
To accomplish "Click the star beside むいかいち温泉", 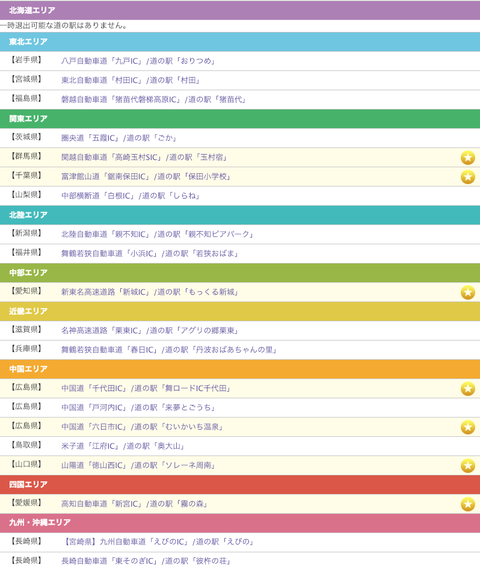I will 468,427.
